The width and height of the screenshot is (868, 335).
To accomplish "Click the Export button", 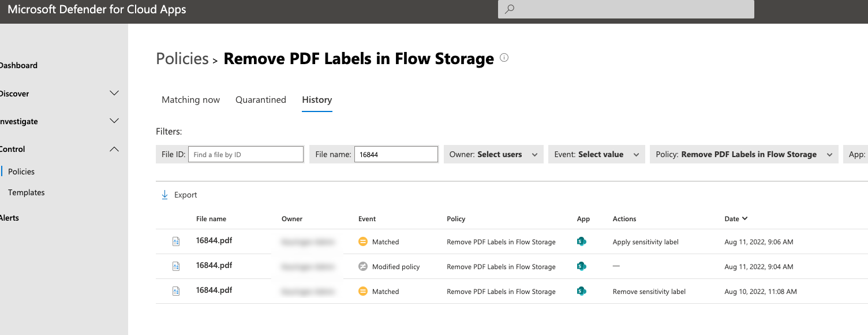I will tap(179, 195).
